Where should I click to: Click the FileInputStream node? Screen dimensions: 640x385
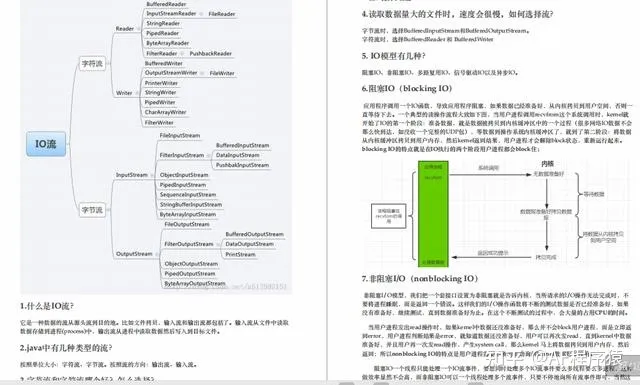pos(180,136)
